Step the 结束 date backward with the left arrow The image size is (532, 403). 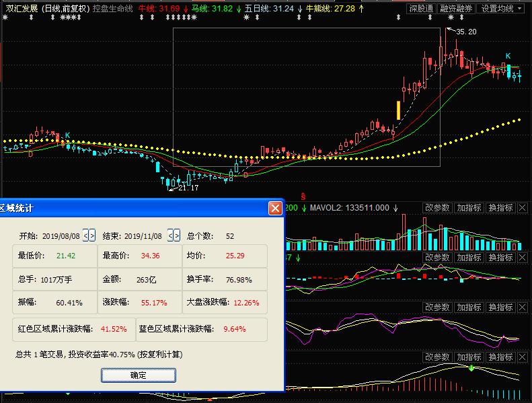pyautogui.click(x=170, y=235)
